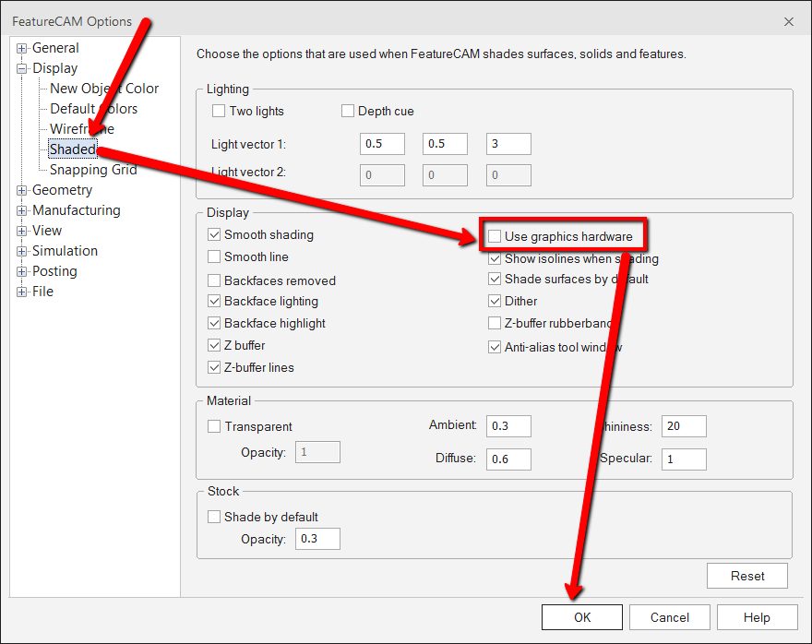The image size is (812, 644).
Task: Enable the Transparent material checkbox
Action: click(214, 426)
